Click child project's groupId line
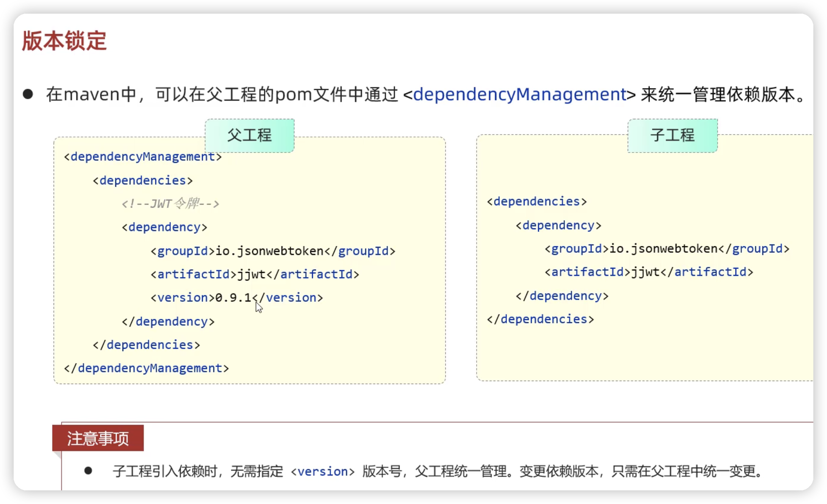 point(667,249)
